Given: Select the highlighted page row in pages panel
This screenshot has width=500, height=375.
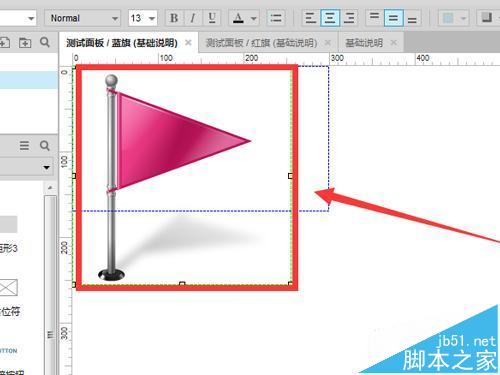Looking at the screenshot, I should (x=29, y=80).
